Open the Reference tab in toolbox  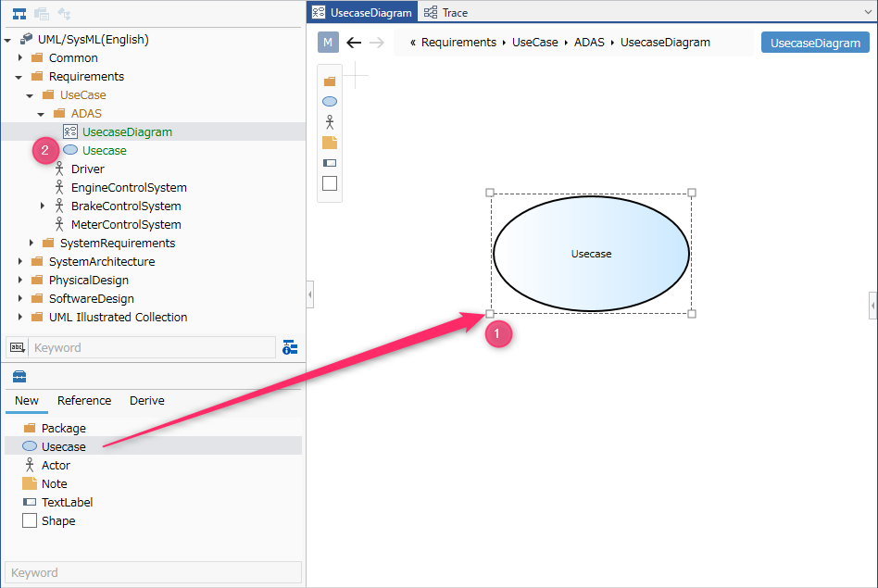pyautogui.click(x=84, y=400)
